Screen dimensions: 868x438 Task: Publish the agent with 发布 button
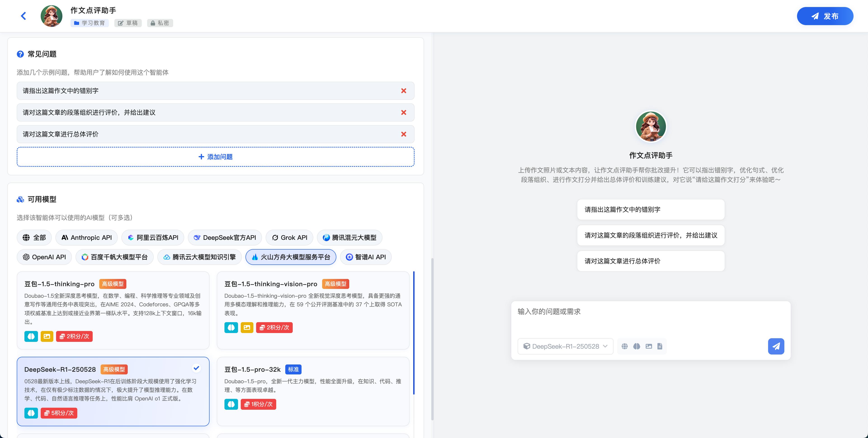click(825, 16)
